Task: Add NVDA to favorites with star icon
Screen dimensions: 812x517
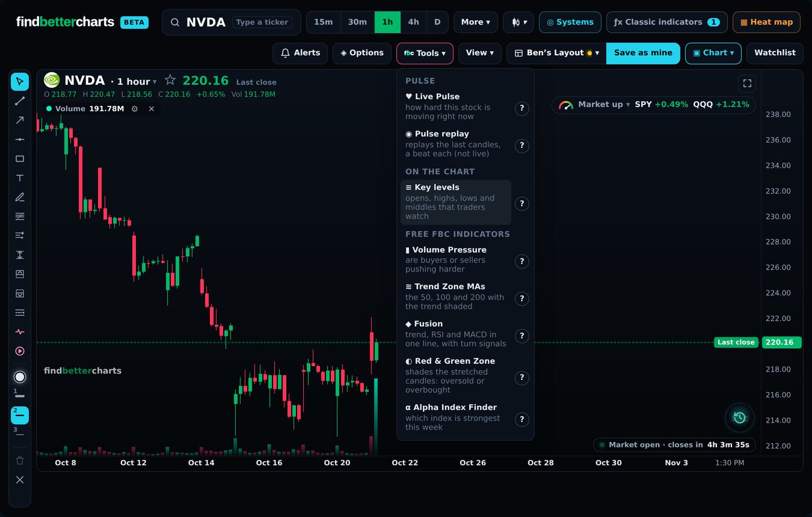Action: 170,80
